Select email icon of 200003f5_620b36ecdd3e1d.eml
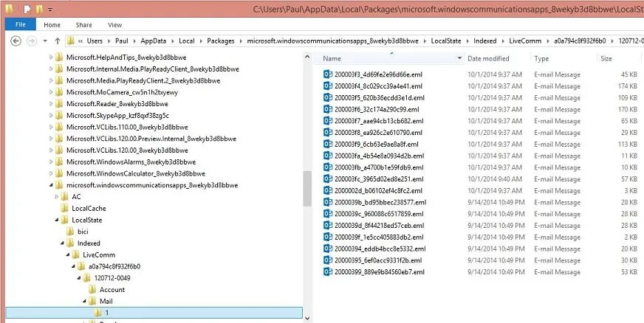The width and height of the screenshot is (644, 323). tap(327, 97)
